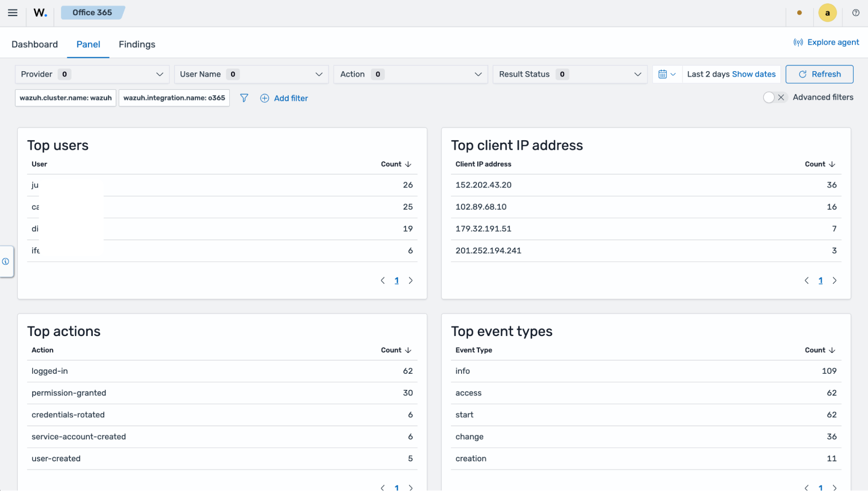This screenshot has height=491, width=868.
Task: Expand the Result Status dropdown
Action: click(570, 74)
